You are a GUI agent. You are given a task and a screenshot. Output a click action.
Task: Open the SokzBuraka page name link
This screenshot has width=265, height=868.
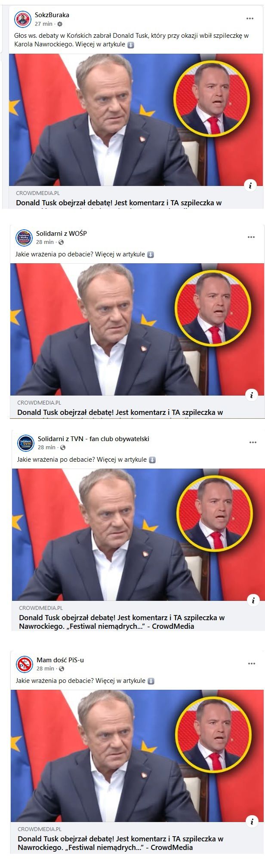coord(52,15)
